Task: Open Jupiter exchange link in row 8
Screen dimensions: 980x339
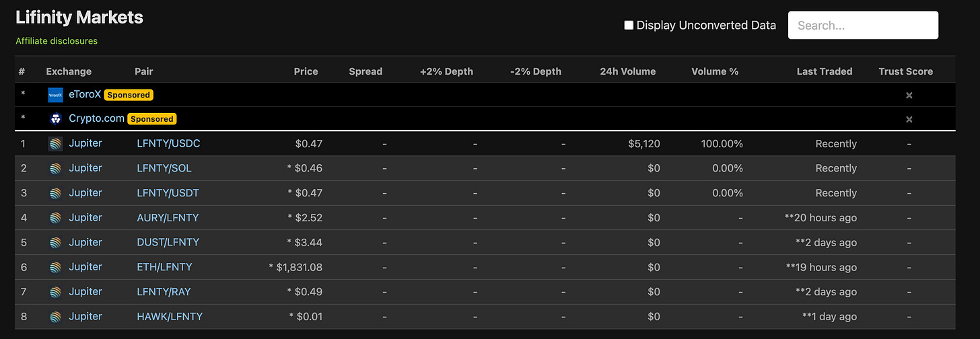Action: point(85,316)
